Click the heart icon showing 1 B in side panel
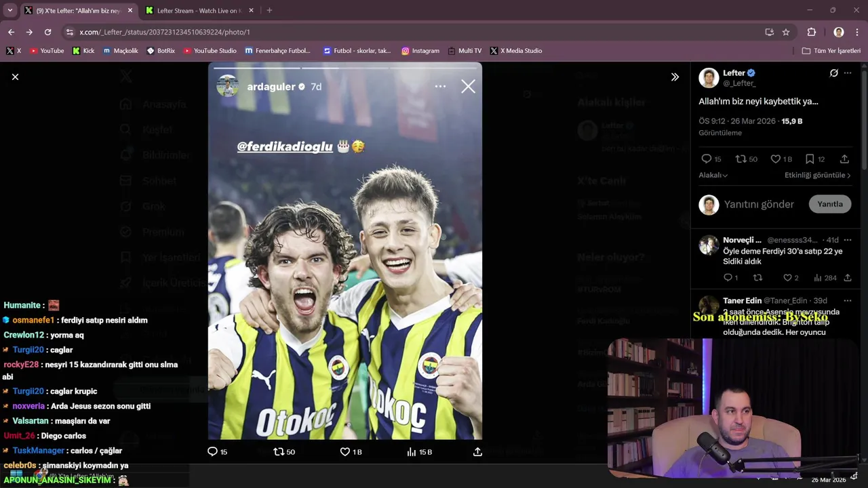The width and height of the screenshot is (868, 488). coord(775,159)
